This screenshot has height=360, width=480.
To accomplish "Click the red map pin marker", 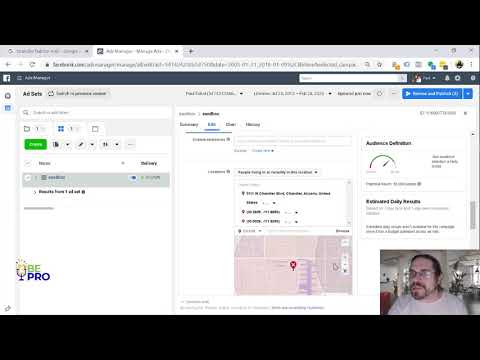I will pyautogui.click(x=293, y=265).
